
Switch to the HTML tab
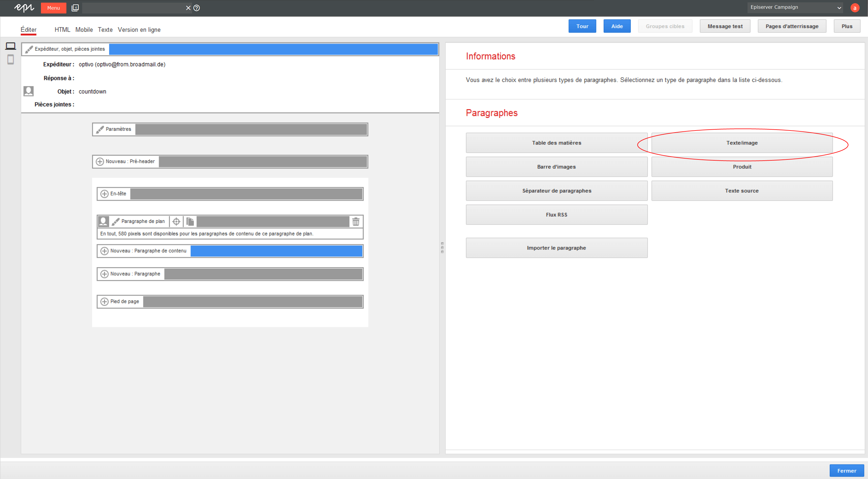coord(62,30)
